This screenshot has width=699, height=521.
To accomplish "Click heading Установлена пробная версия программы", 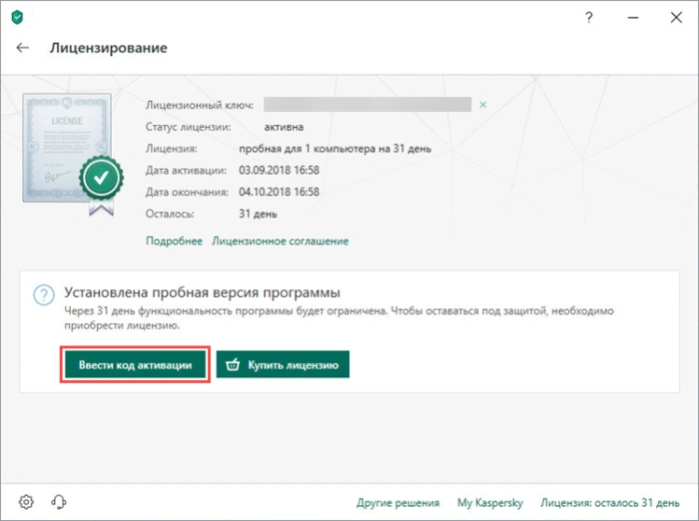I will click(202, 292).
